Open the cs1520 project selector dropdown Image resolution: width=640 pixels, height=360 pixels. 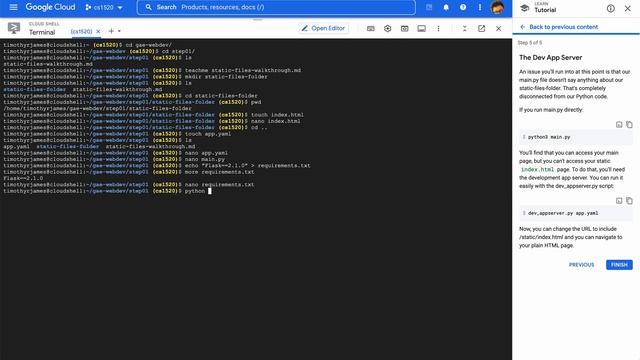[x=104, y=7]
